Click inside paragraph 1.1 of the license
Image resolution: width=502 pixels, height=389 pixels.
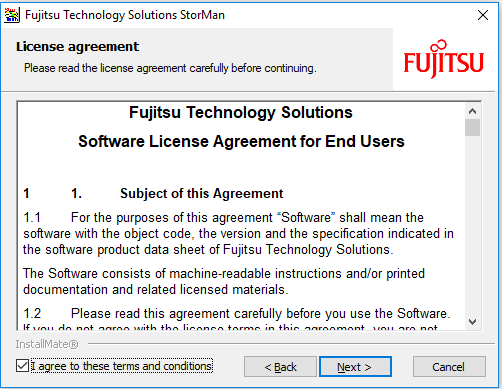point(238,233)
